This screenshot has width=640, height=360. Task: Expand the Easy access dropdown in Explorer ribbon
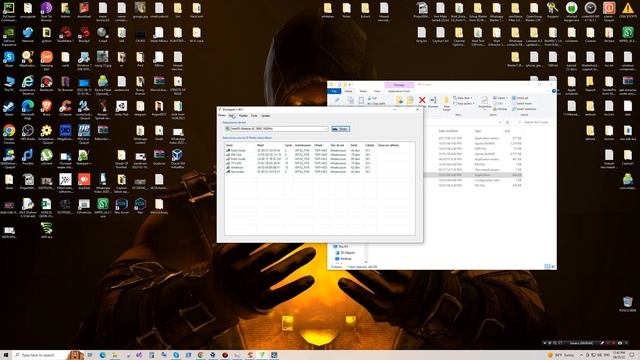pos(464,103)
